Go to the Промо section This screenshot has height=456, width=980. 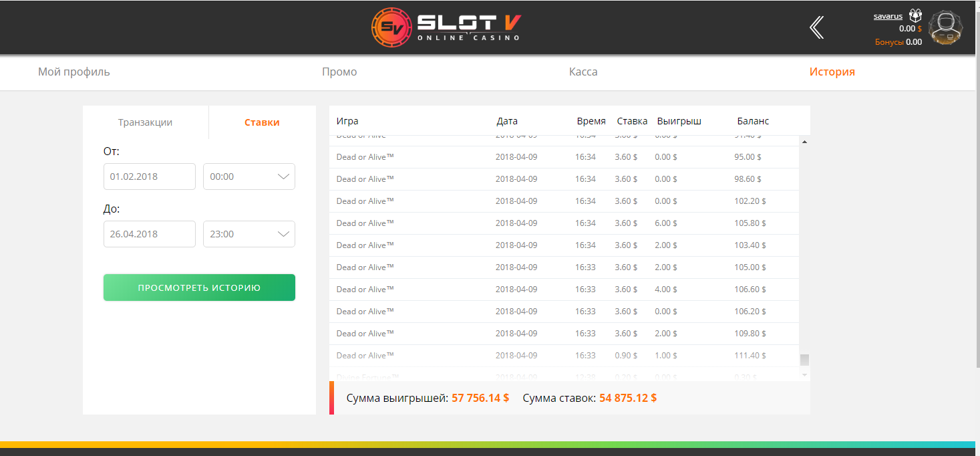(339, 72)
